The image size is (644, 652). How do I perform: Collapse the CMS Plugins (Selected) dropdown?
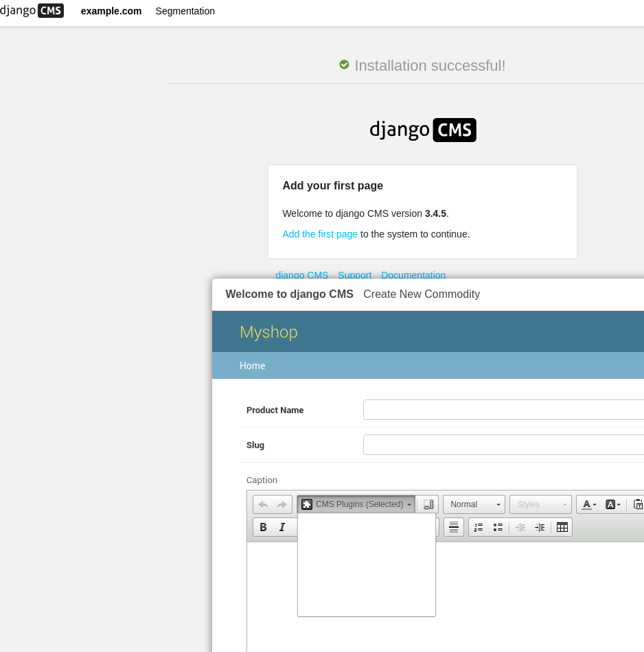356,504
